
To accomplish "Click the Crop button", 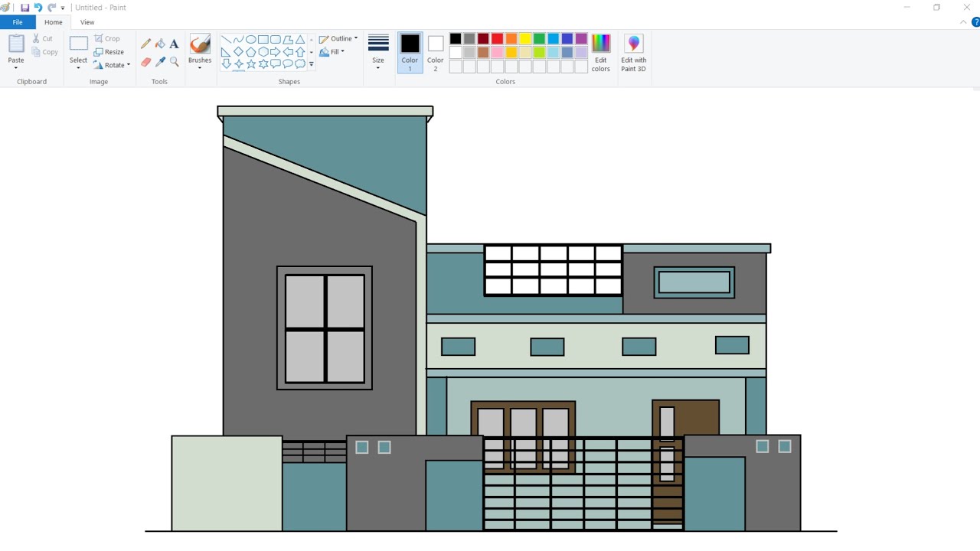I will pos(107,38).
